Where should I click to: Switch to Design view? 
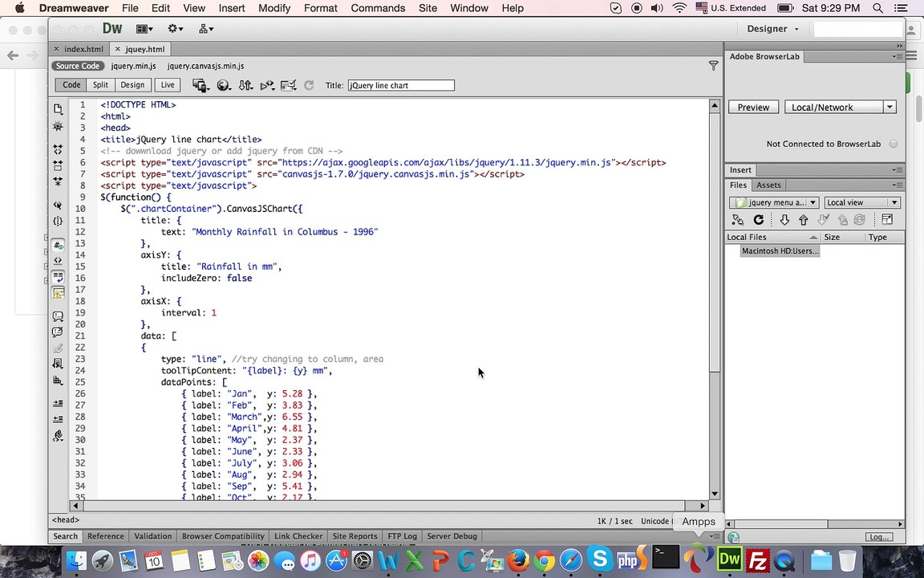point(132,85)
